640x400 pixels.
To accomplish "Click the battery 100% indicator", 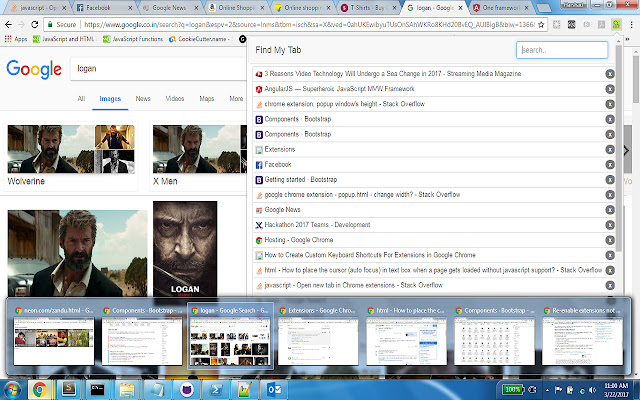I will pos(512,389).
